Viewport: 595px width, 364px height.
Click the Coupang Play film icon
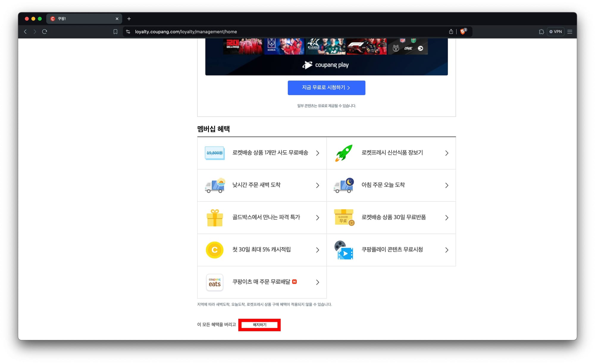pyautogui.click(x=344, y=250)
